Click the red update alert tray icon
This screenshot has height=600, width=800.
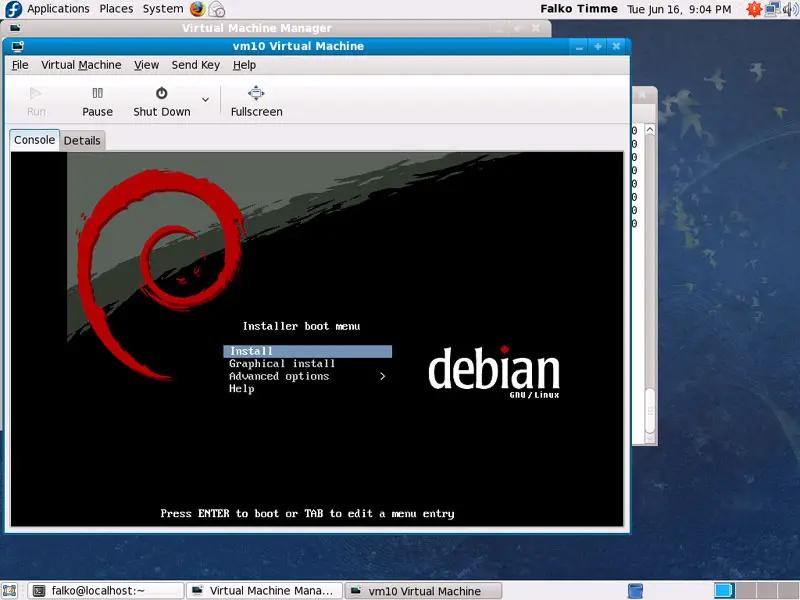[x=754, y=9]
